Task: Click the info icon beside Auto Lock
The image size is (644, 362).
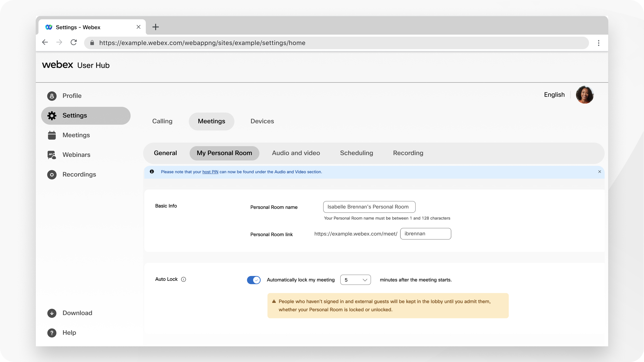Action: click(184, 279)
